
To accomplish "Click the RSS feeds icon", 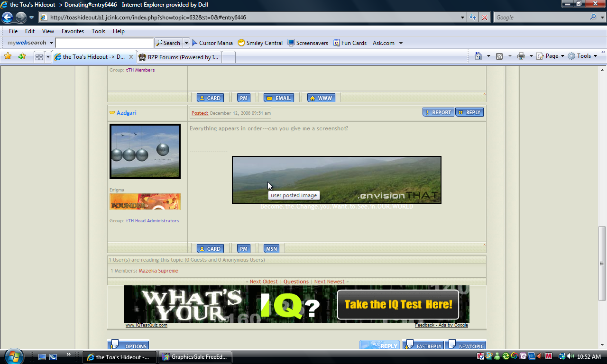I will click(499, 56).
